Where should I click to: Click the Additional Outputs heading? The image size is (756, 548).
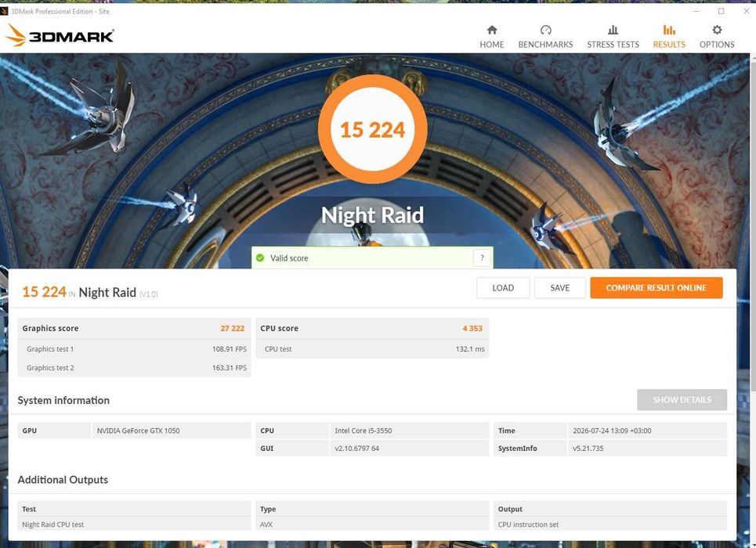click(63, 480)
